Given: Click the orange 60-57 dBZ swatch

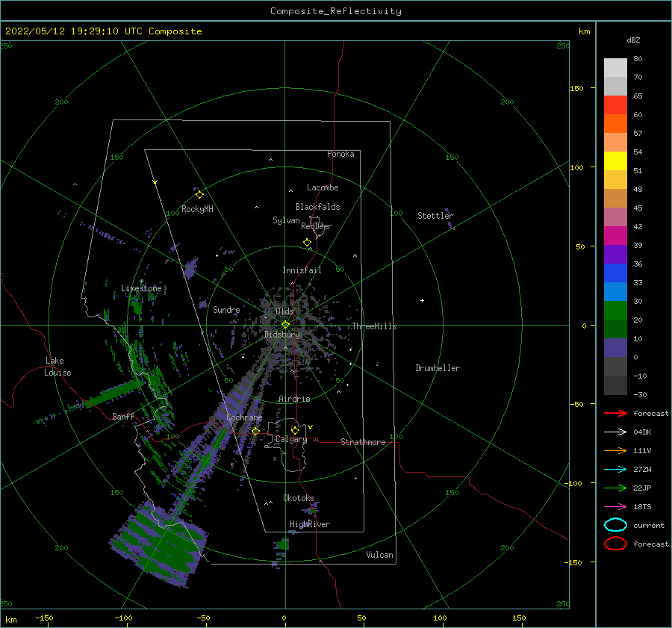Looking at the screenshot, I should (x=615, y=124).
